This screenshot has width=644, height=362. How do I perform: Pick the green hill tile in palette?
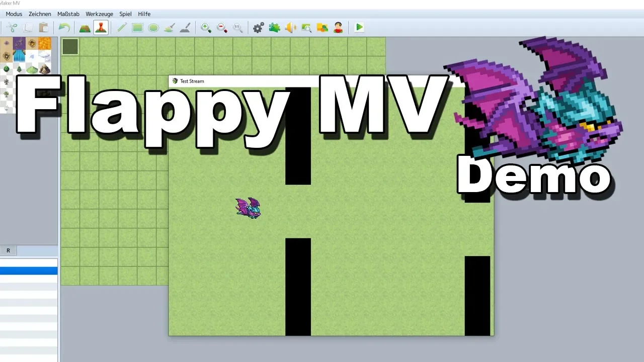[x=32, y=69]
